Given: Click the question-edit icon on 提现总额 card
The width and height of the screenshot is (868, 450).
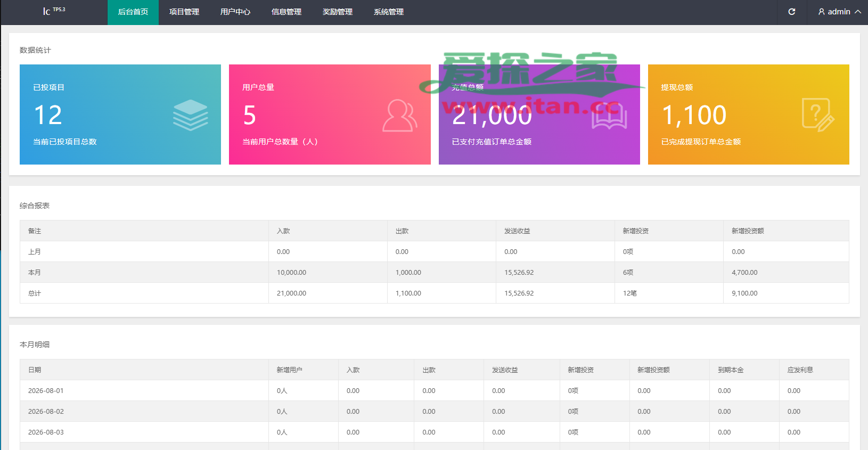Looking at the screenshot, I should 818,115.
